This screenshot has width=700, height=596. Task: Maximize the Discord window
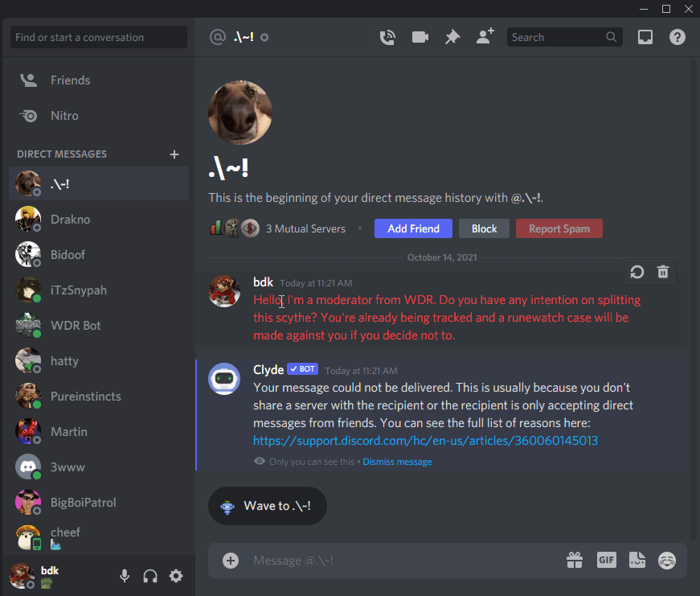tap(666, 9)
